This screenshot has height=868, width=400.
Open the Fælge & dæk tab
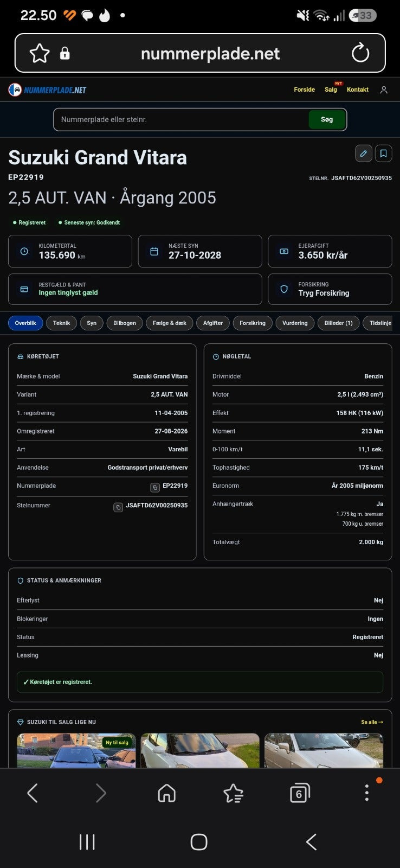(x=170, y=323)
